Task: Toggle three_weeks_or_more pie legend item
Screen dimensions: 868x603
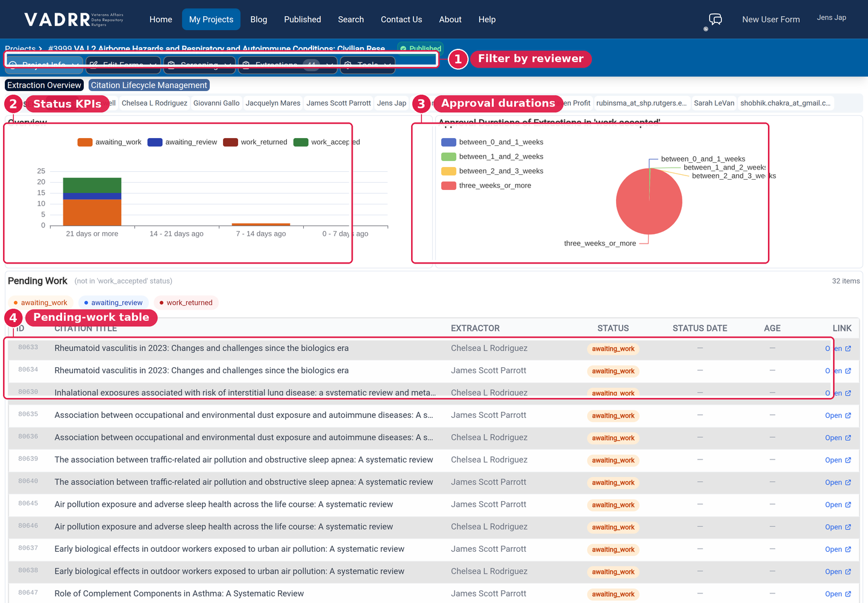Action: pyautogui.click(x=486, y=186)
